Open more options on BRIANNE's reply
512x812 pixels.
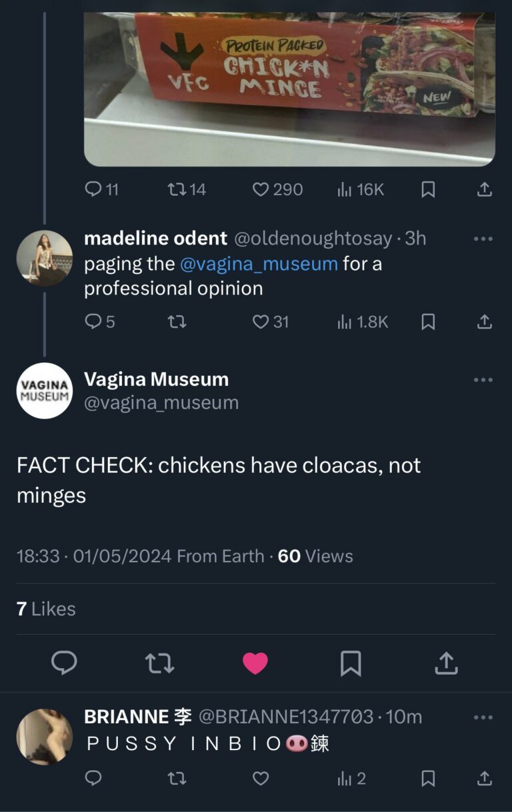point(482,716)
